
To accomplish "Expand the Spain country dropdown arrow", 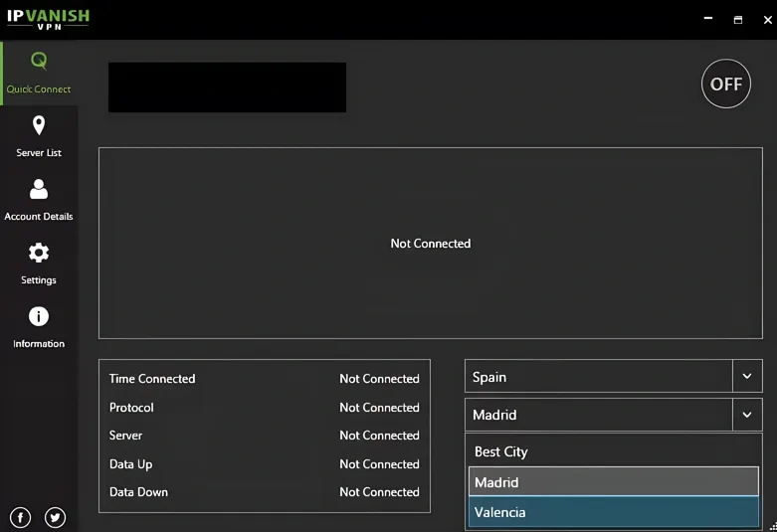I will (747, 376).
